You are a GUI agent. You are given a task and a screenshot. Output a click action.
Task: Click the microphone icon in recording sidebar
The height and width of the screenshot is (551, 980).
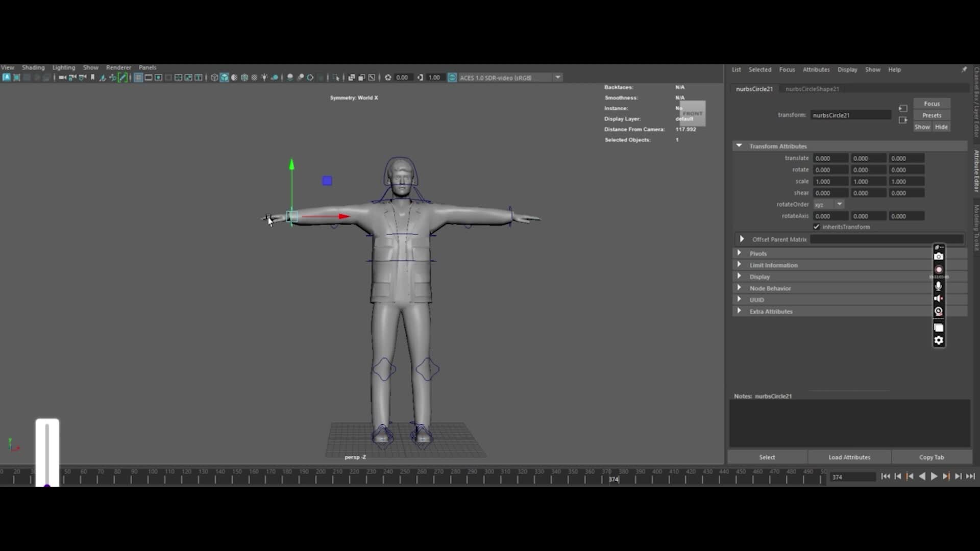(x=938, y=286)
